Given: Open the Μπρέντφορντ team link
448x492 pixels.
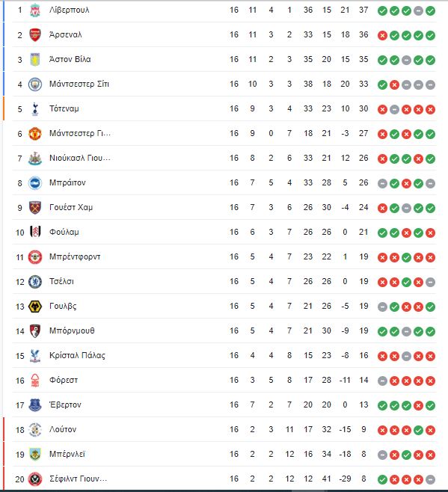Looking at the screenshot, I should 75,256.
